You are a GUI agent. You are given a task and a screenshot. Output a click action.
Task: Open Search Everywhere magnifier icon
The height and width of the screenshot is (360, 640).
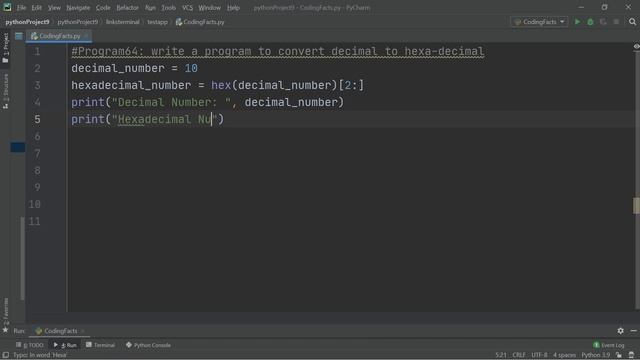pyautogui.click(x=632, y=22)
